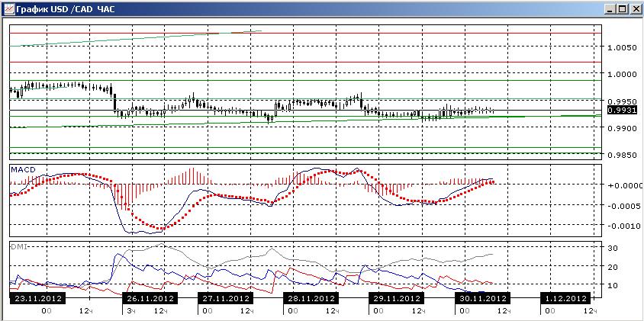Click the DMI indicator label

pos(19,246)
